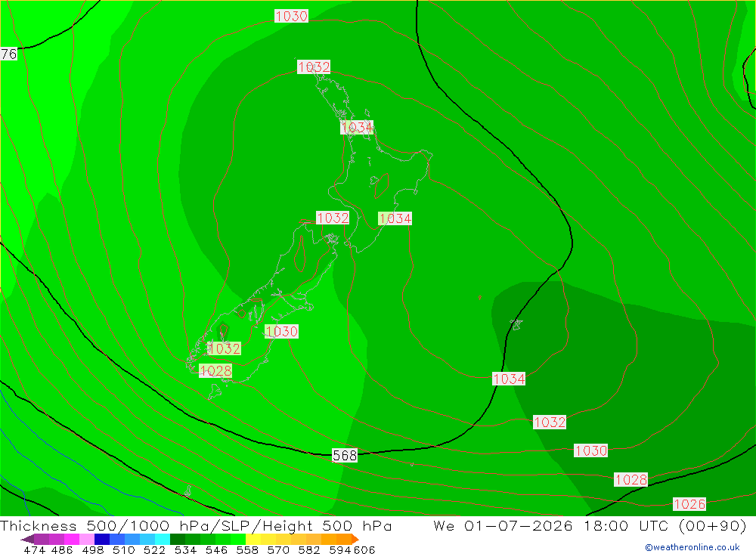Select the 606 legend value

point(364,549)
